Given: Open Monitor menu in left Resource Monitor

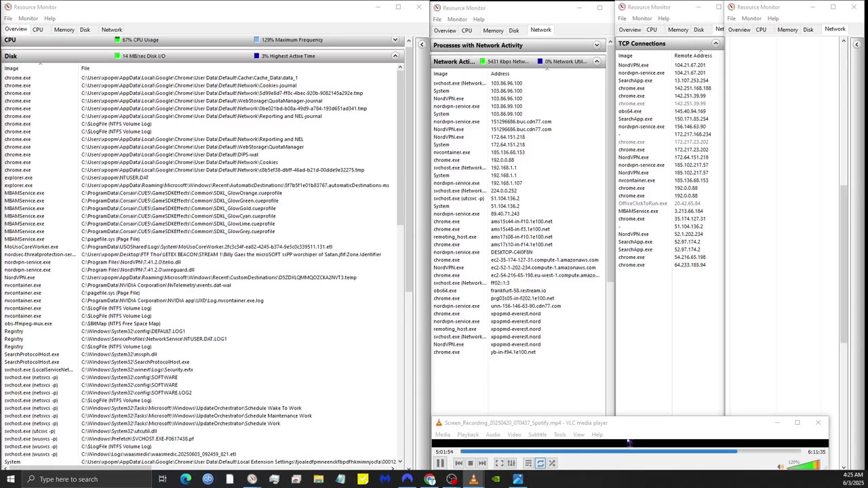Looking at the screenshot, I should pyautogui.click(x=28, y=18).
